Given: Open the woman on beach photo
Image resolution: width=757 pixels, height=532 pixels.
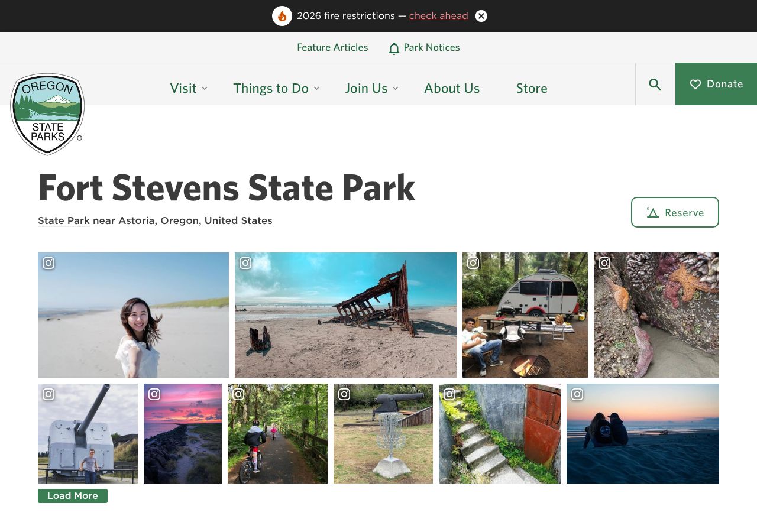Looking at the screenshot, I should [x=133, y=315].
